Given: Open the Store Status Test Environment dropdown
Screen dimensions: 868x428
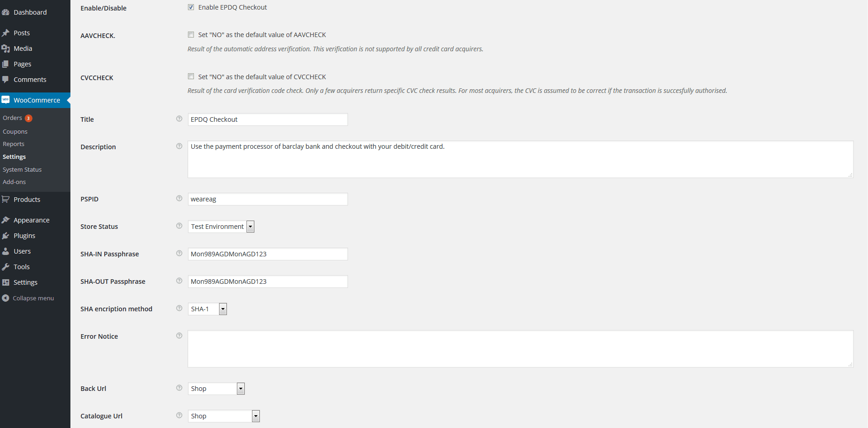Looking at the screenshot, I should click(x=221, y=227).
